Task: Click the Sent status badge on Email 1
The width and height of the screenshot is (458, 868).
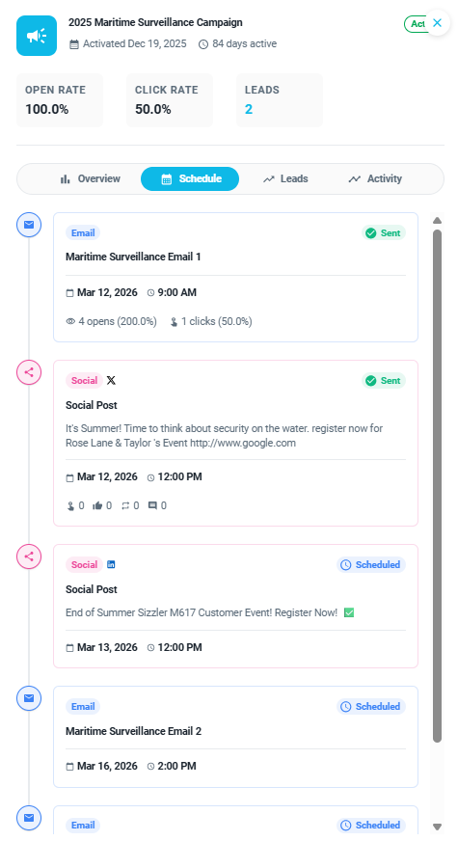Action: 384,233
